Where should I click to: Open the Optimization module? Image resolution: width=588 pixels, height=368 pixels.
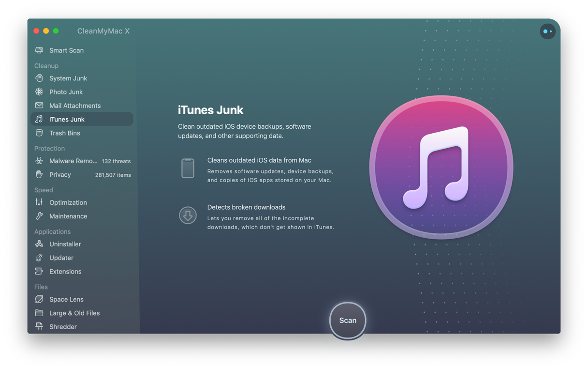pos(82,202)
